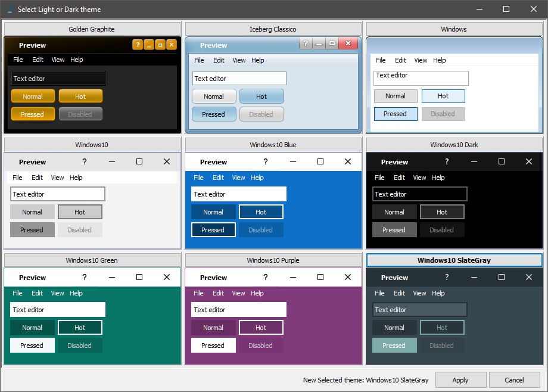
Task: Click the Text editor field in Windows10 preview
Action: [58, 194]
